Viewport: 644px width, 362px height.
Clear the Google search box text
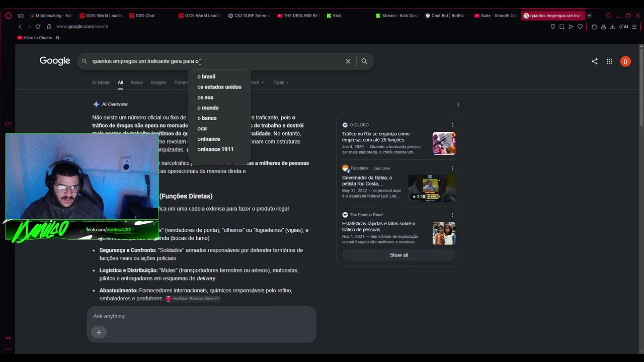point(348,61)
